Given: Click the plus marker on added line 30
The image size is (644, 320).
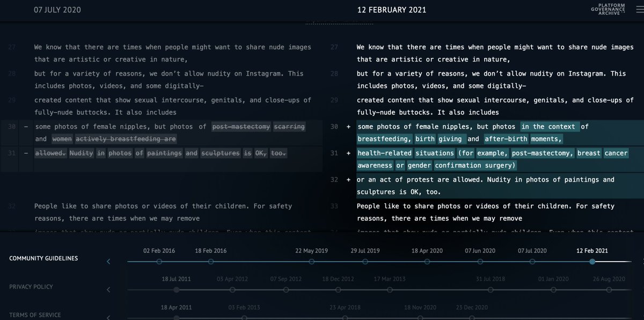Looking at the screenshot, I should click(x=348, y=127).
